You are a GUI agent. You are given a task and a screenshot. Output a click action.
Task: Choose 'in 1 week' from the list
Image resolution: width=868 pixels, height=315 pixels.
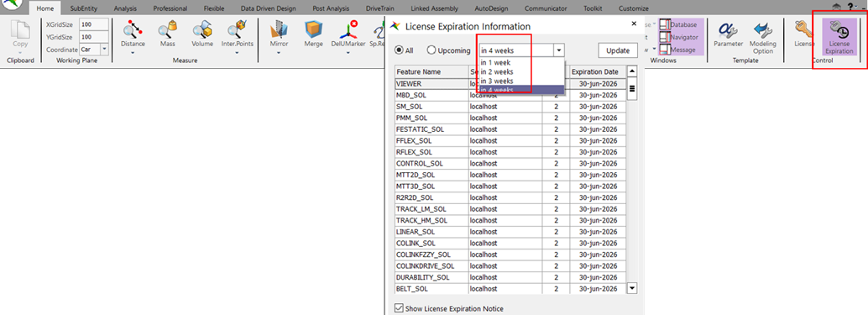pos(522,62)
